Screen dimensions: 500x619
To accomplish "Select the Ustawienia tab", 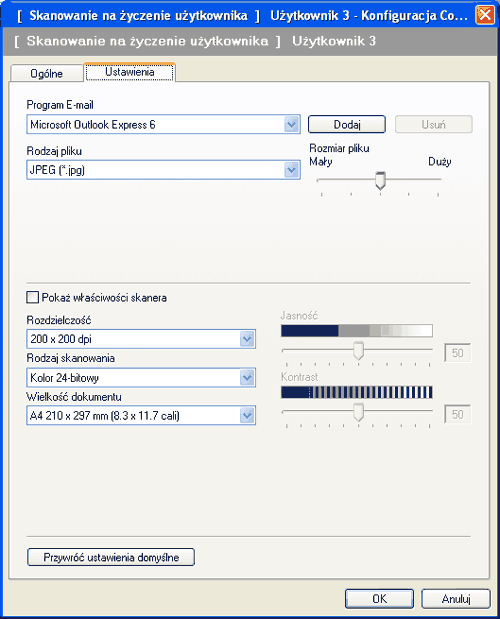I will tap(129, 72).
